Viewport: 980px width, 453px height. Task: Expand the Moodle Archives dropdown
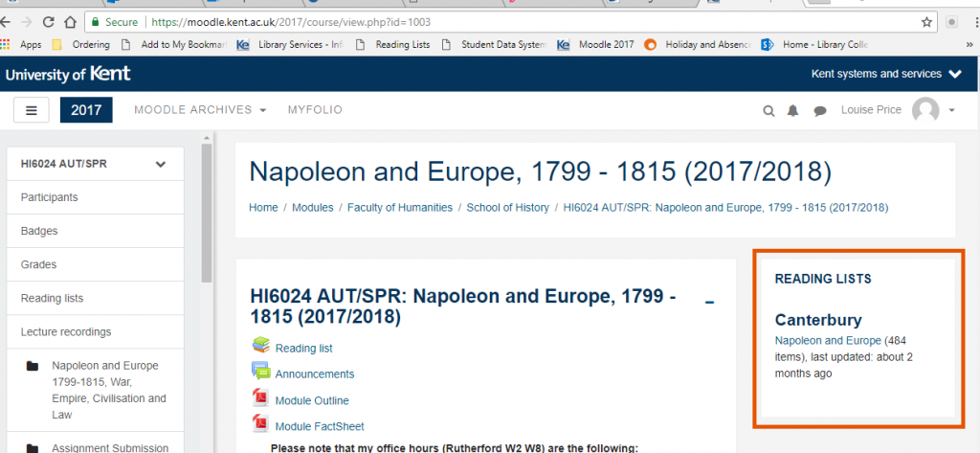coord(200,110)
